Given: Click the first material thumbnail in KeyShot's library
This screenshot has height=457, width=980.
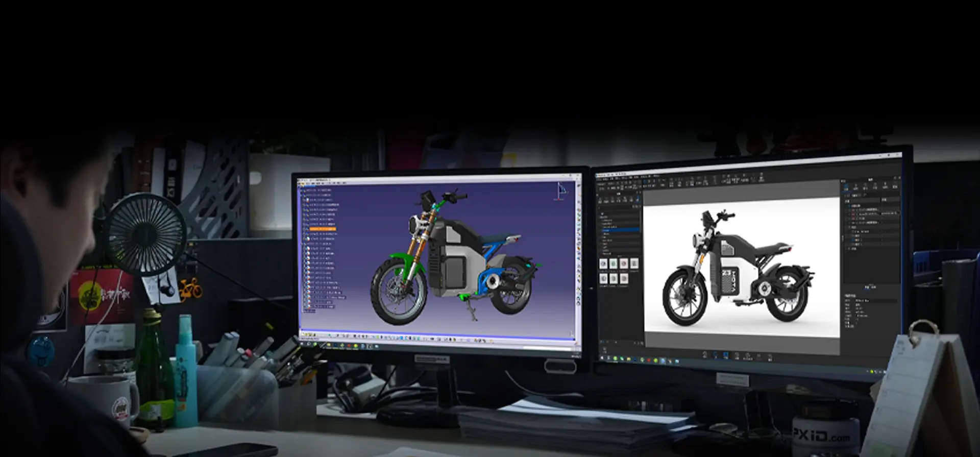Looking at the screenshot, I should pos(603,263).
